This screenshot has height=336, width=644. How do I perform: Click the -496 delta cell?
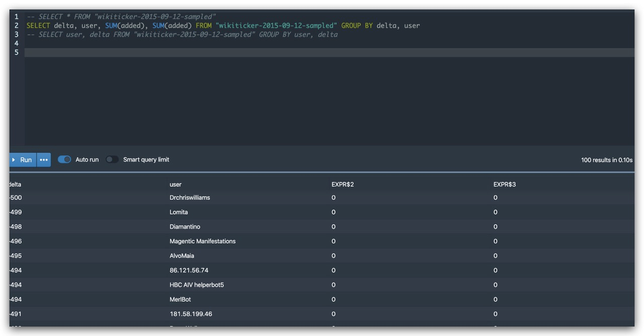[x=16, y=241]
